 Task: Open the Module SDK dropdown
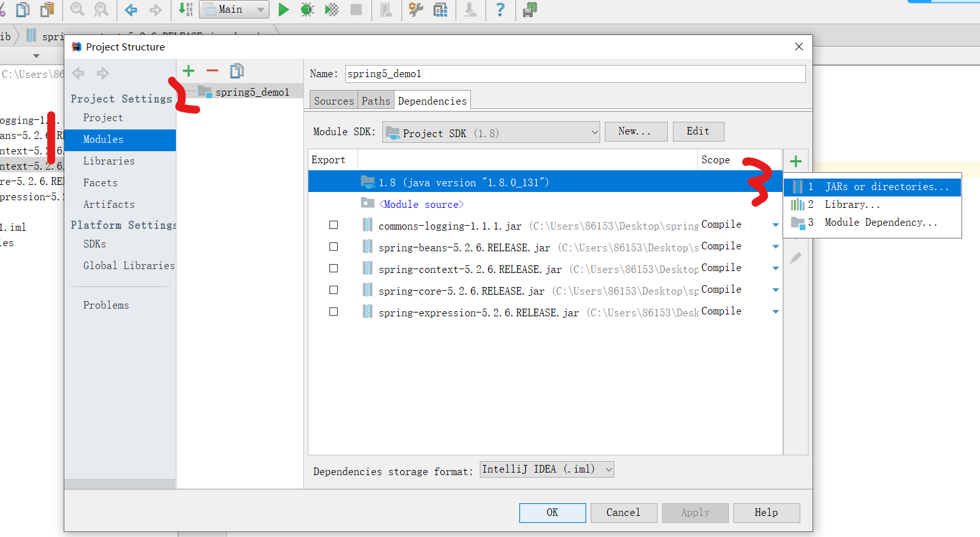491,132
